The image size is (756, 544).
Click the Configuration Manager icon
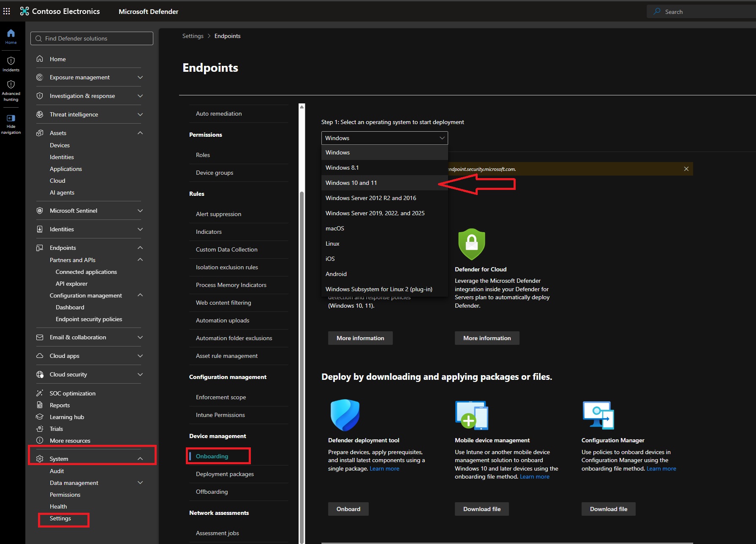tap(598, 415)
